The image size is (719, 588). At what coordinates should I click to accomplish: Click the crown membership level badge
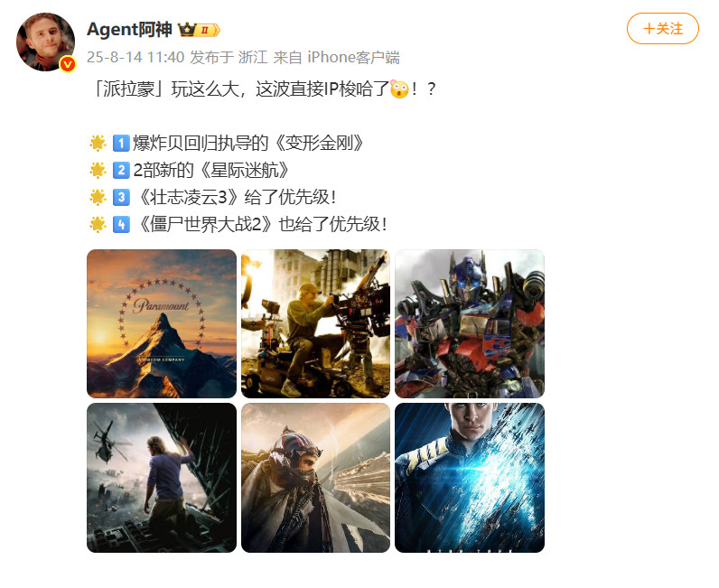click(199, 30)
